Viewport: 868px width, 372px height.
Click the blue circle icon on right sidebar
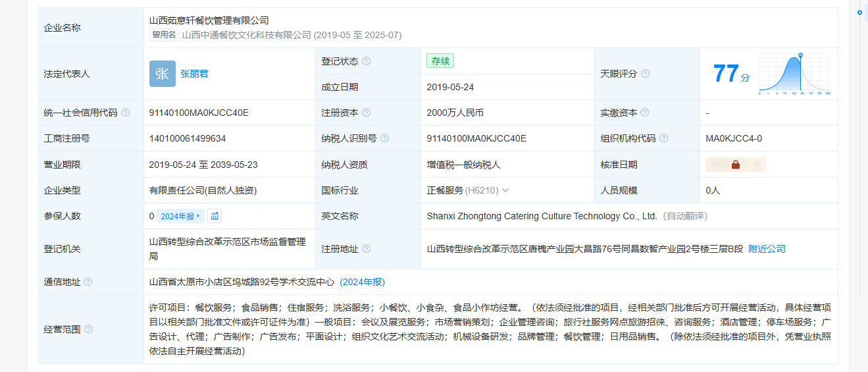click(x=859, y=13)
